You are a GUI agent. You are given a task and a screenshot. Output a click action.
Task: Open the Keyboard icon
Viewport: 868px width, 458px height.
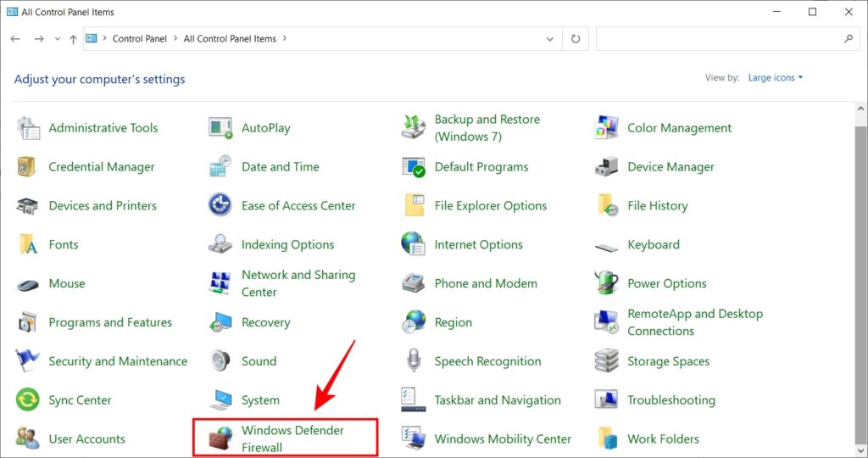tap(606, 247)
